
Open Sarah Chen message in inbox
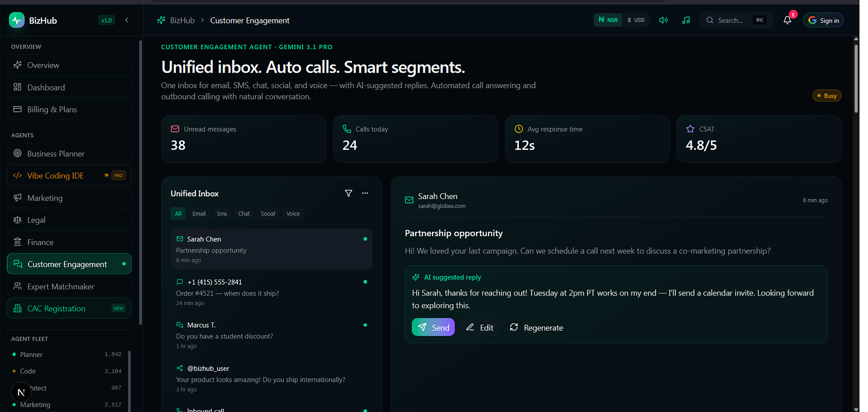click(271, 249)
